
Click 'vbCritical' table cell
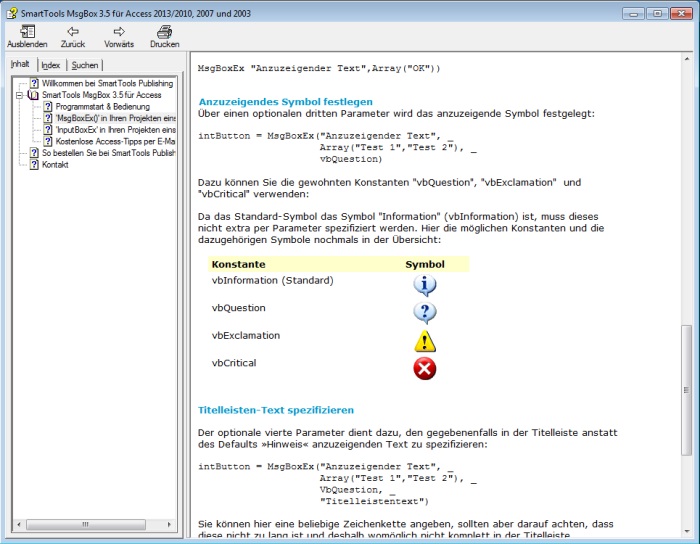(x=234, y=363)
